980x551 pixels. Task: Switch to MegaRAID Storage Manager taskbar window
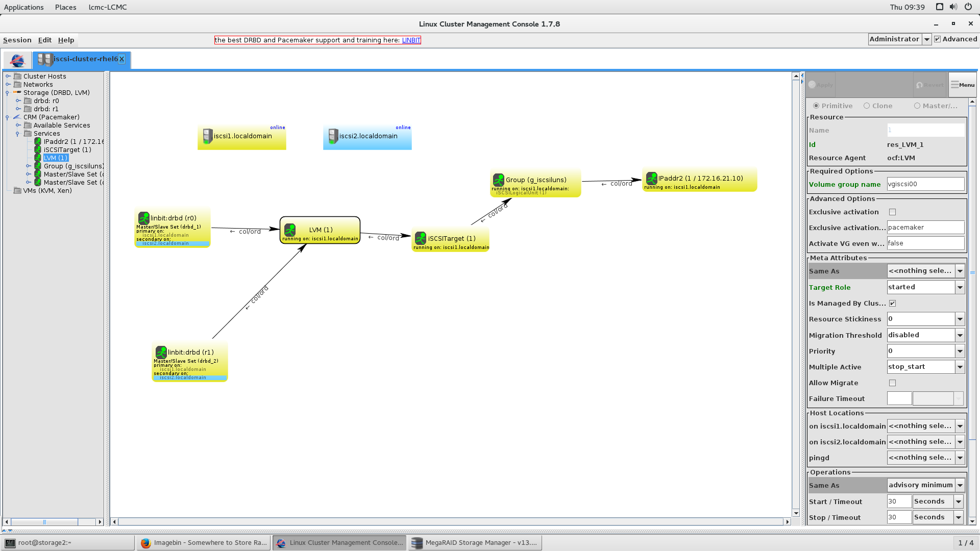pos(475,543)
